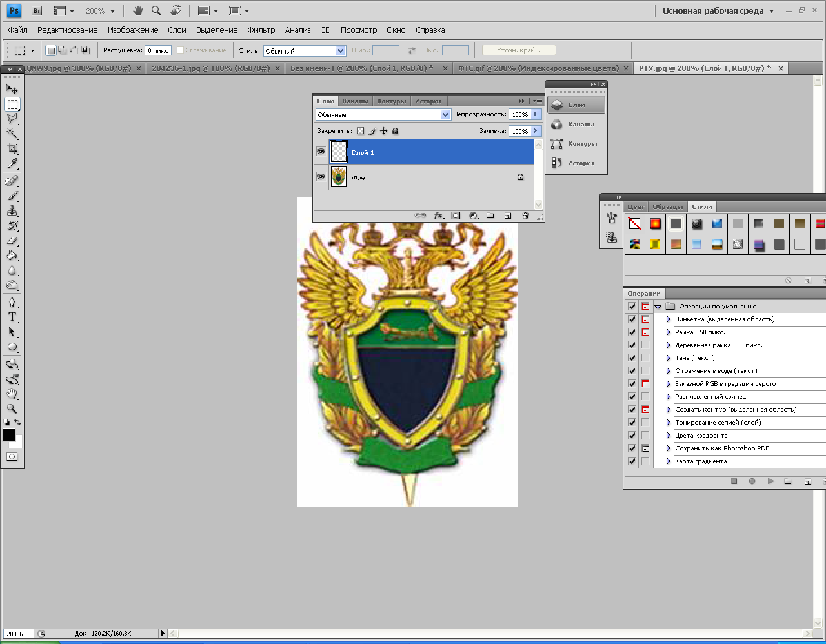Select the History Brush tool
Viewport: 826px width, 644px height.
coord(12,226)
